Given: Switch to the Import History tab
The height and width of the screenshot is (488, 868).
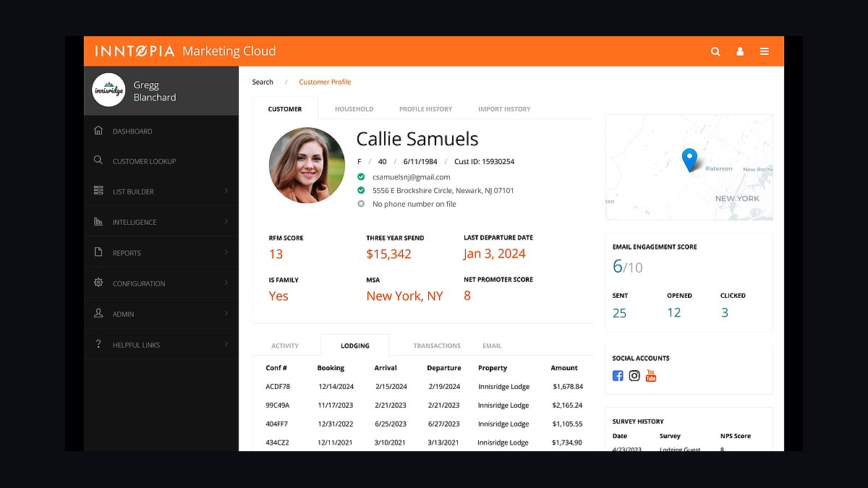Looking at the screenshot, I should pyautogui.click(x=504, y=109).
